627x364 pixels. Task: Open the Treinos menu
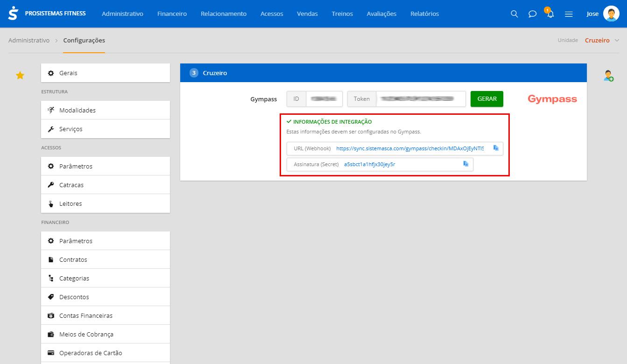tap(342, 14)
